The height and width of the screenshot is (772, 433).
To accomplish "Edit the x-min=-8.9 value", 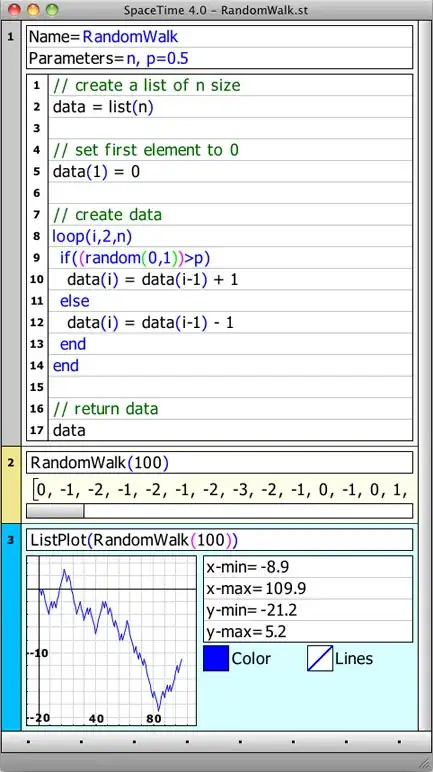I will (308, 567).
